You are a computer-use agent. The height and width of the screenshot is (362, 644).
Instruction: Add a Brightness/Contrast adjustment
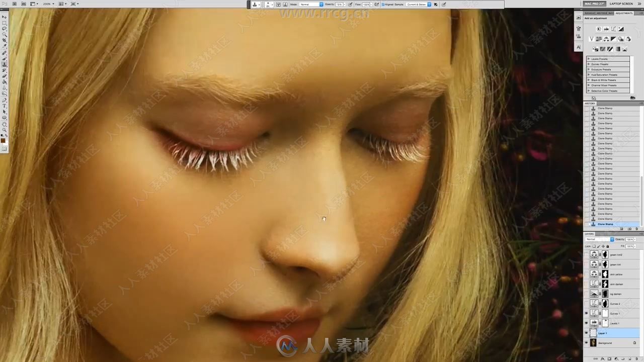(x=599, y=29)
